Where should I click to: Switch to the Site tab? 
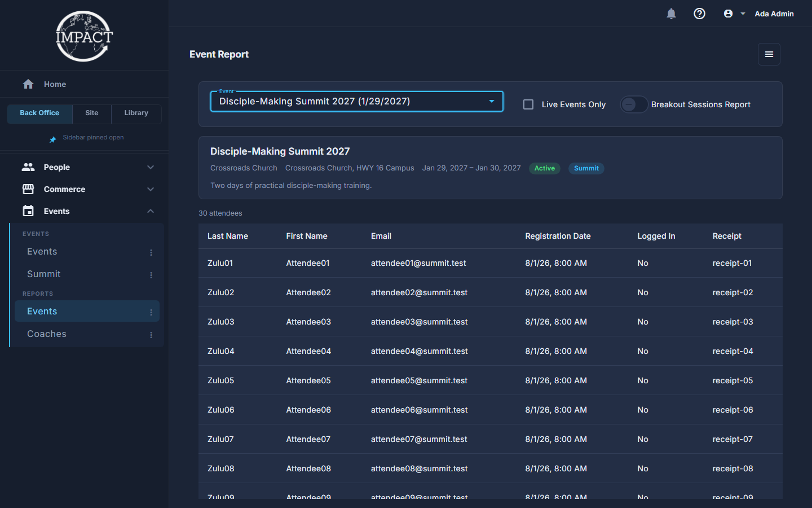point(92,113)
